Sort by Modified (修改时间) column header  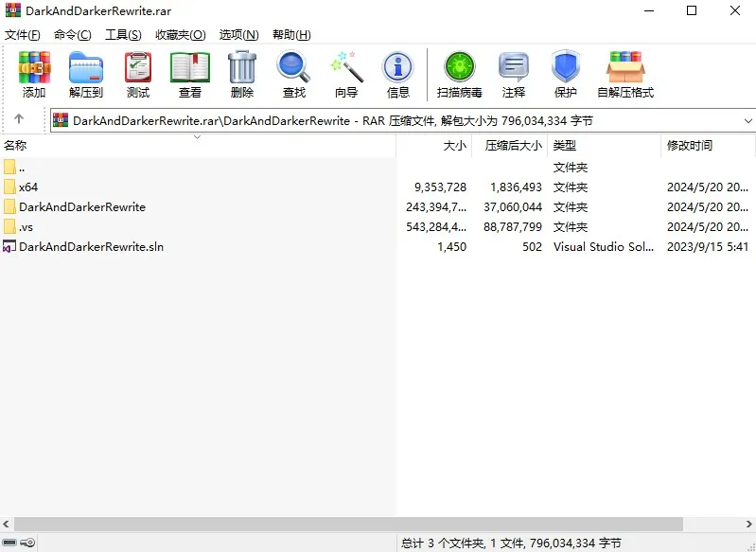[x=708, y=145]
